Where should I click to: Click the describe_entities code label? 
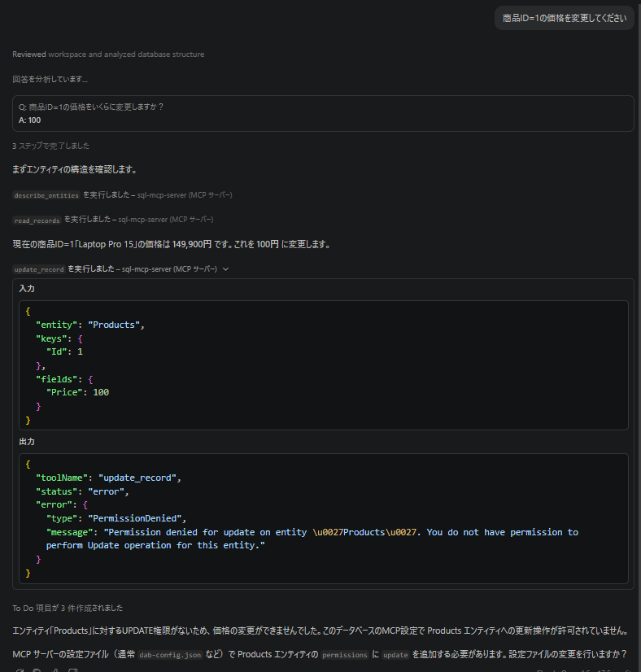(46, 195)
